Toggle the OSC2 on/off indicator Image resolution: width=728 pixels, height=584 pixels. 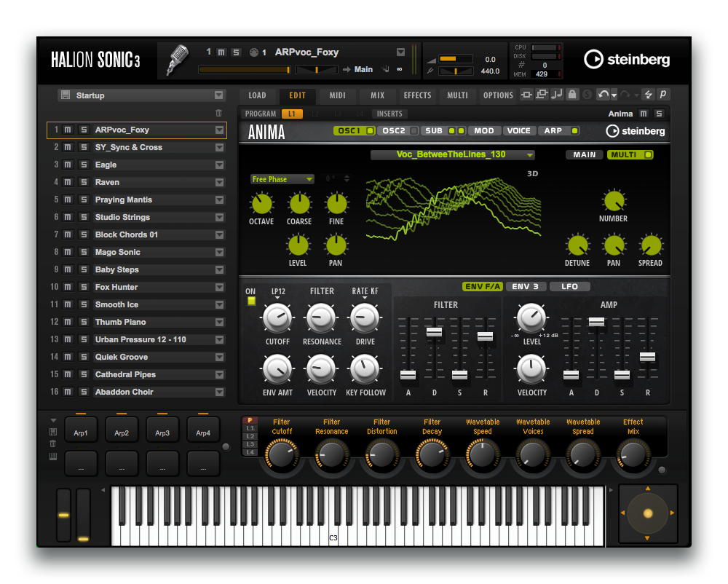[x=414, y=131]
